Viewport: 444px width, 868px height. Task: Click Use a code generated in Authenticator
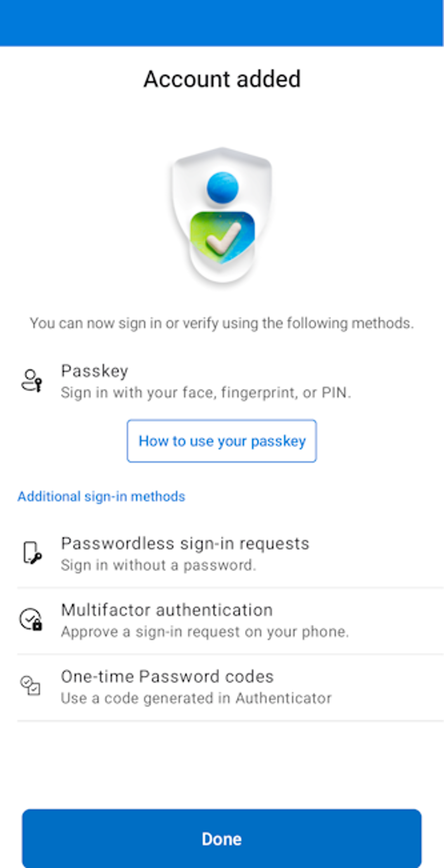(196, 698)
